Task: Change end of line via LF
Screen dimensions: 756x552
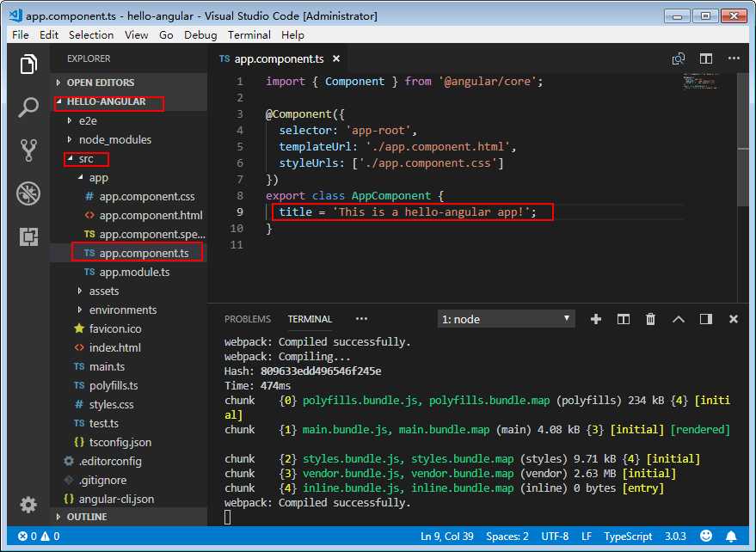Action: 587,536
